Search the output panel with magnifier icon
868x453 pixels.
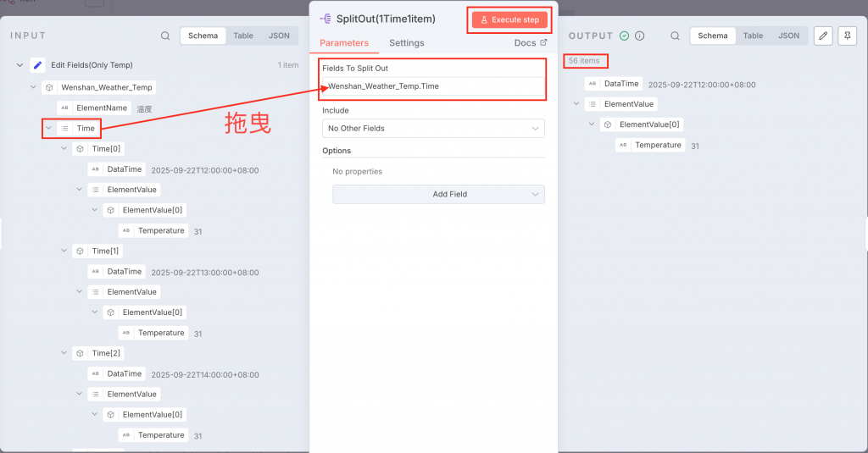click(x=675, y=36)
